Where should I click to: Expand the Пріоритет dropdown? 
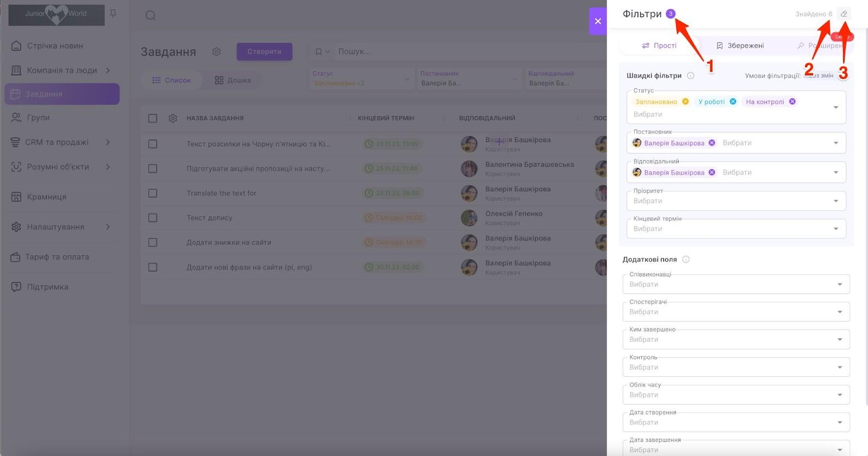(835, 201)
